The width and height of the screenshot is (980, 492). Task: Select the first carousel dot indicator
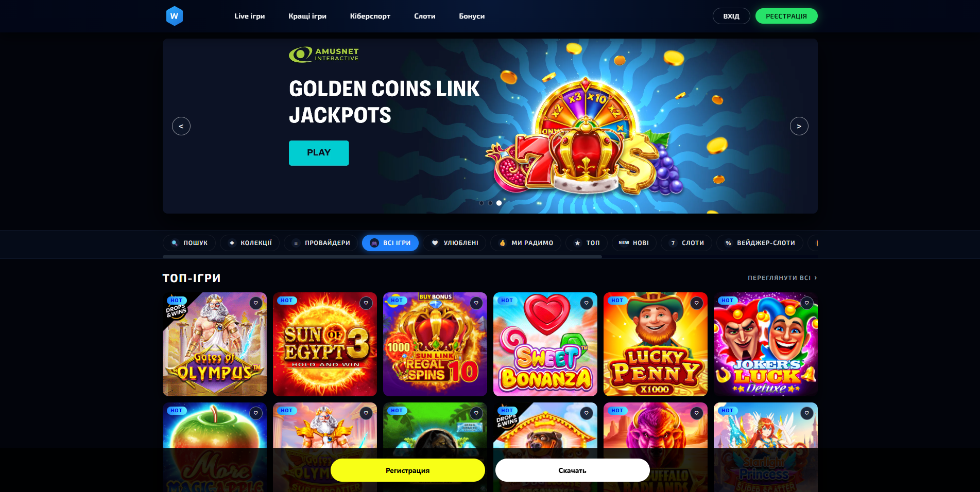(482, 203)
